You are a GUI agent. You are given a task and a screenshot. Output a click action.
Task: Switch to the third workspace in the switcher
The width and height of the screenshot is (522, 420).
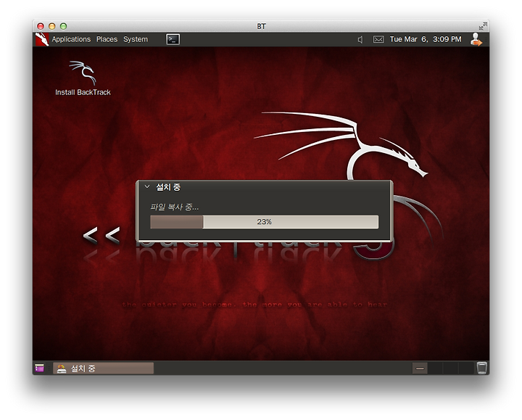(x=450, y=368)
